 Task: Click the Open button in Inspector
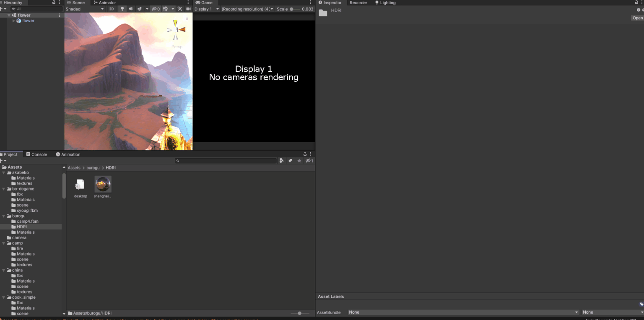click(637, 18)
